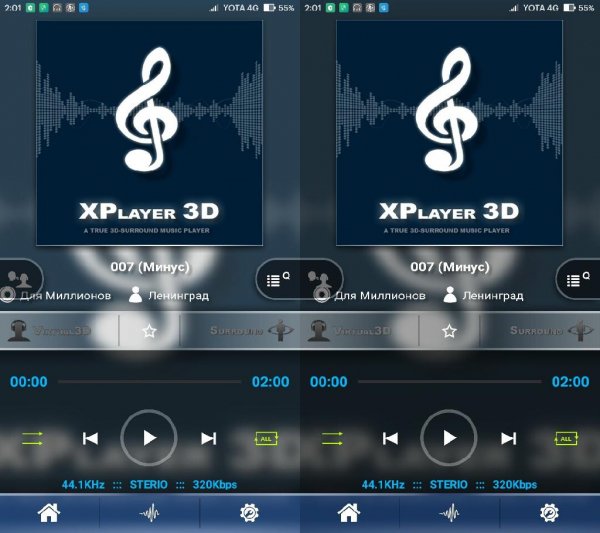The image size is (600, 533).
Task: Tap duration 02:00 in left player
Action: click(271, 381)
